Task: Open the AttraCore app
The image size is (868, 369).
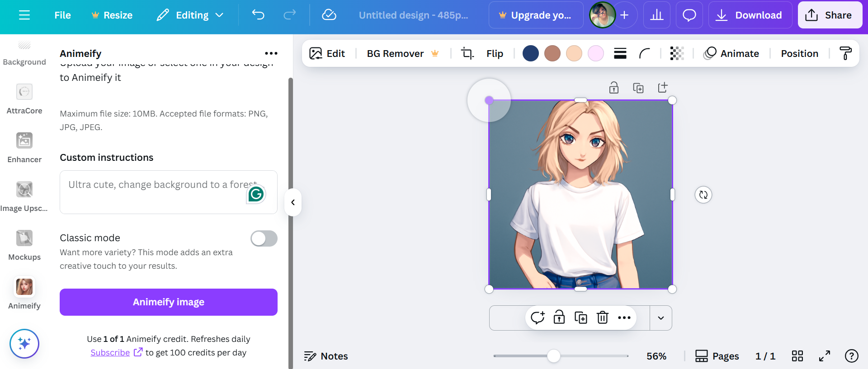Action: pyautogui.click(x=24, y=98)
